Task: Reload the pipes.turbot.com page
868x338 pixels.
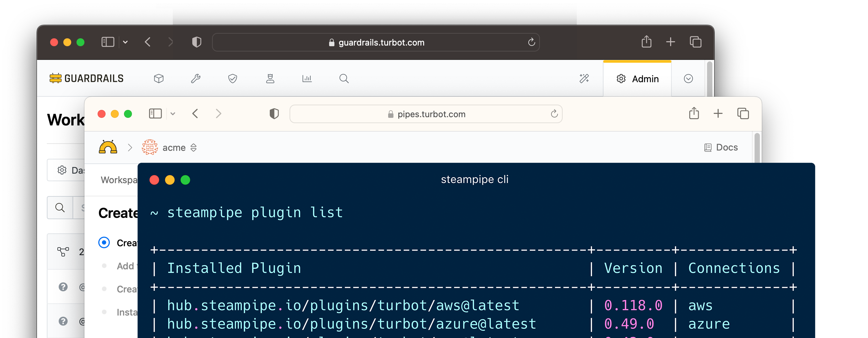Action: [554, 114]
